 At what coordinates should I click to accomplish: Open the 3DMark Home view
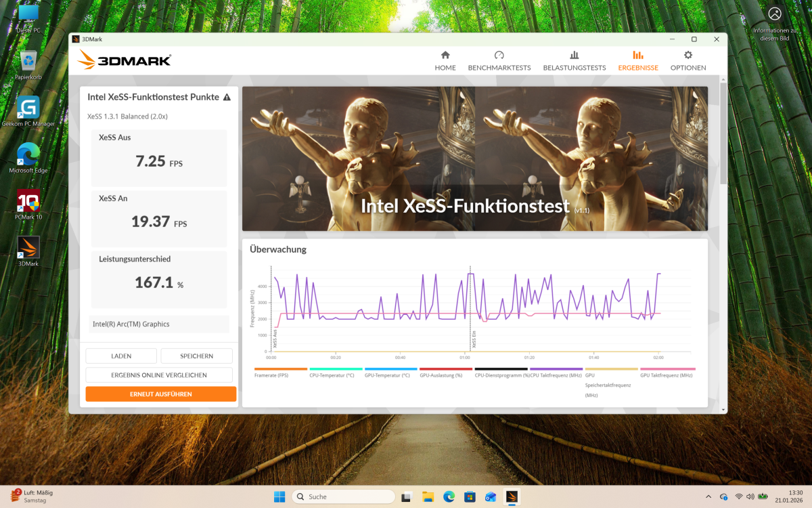(445, 60)
